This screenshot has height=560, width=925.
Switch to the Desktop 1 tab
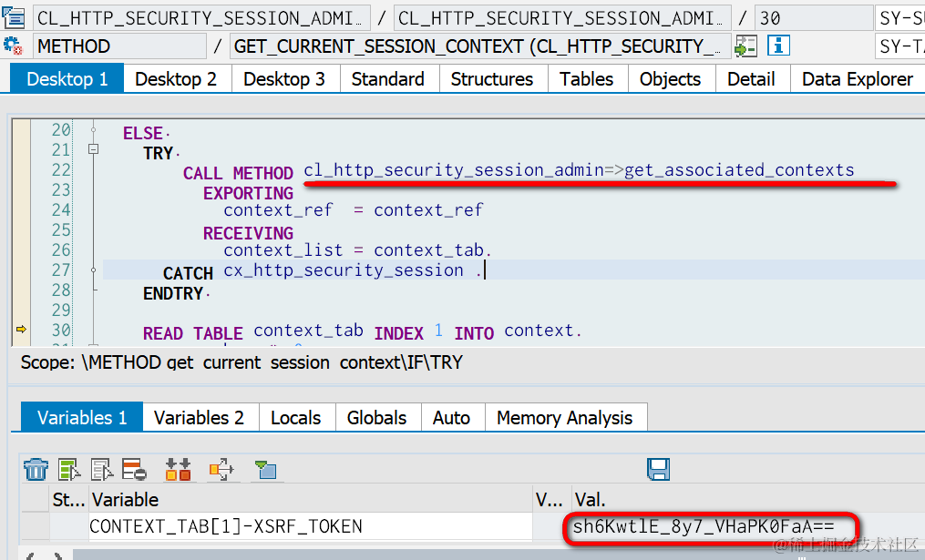coord(67,78)
